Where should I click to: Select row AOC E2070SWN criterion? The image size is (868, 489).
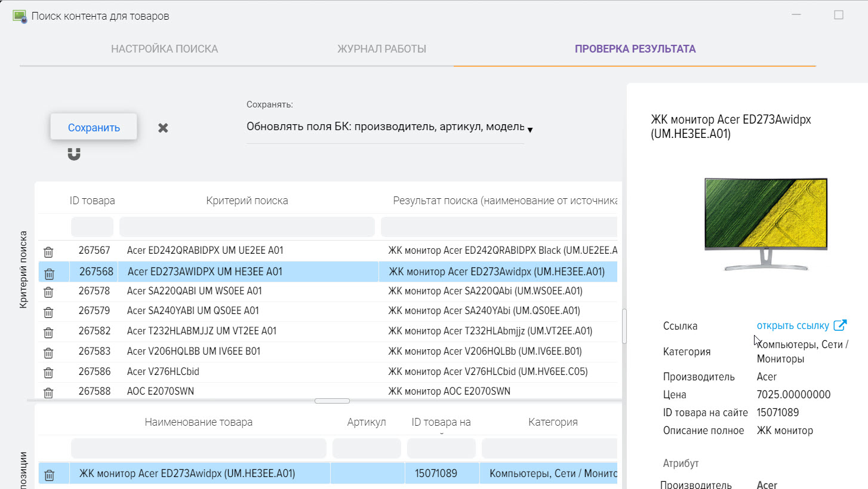click(x=161, y=392)
